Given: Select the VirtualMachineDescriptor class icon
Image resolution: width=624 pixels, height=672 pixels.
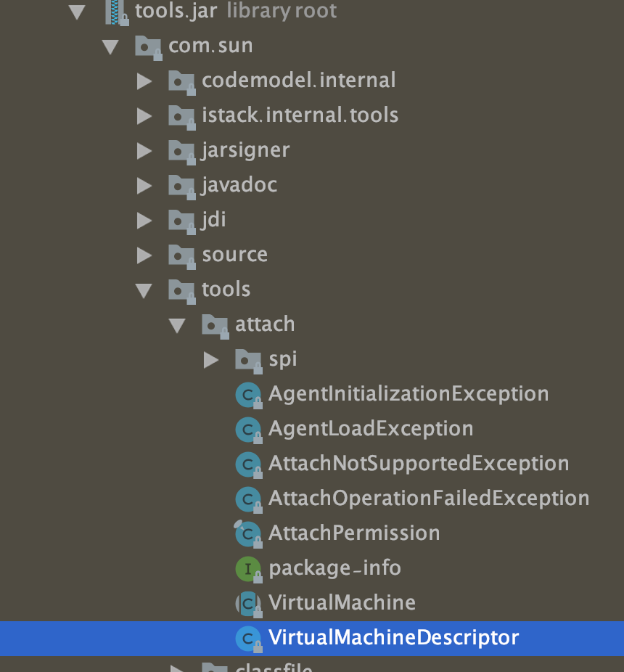Looking at the screenshot, I should [249, 638].
